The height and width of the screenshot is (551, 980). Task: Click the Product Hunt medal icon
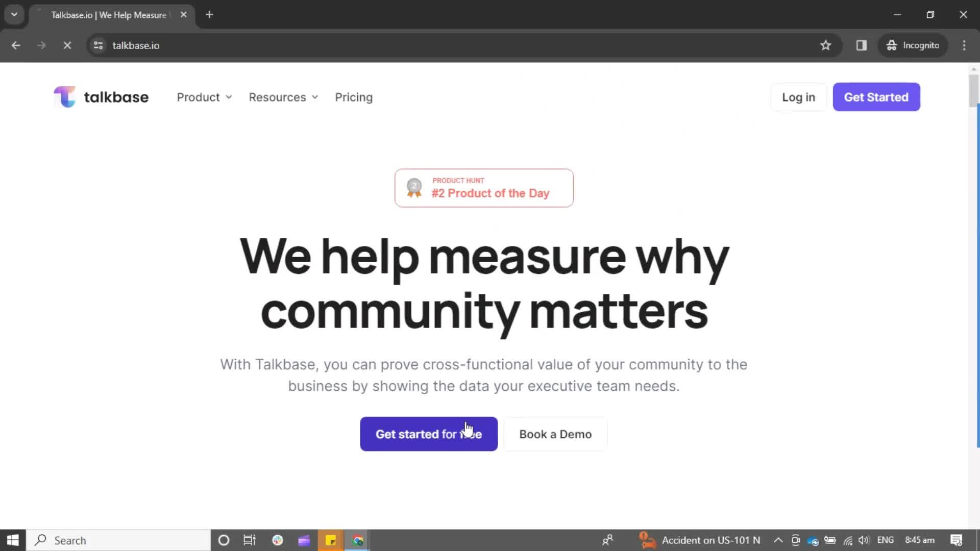[413, 188]
